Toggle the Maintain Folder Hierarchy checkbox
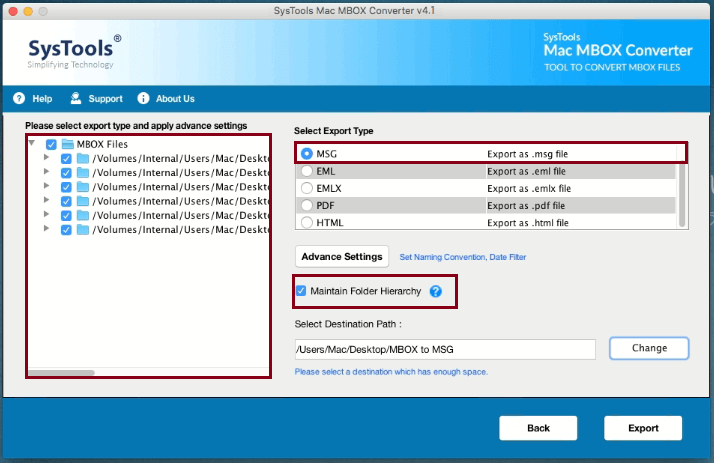 point(301,290)
